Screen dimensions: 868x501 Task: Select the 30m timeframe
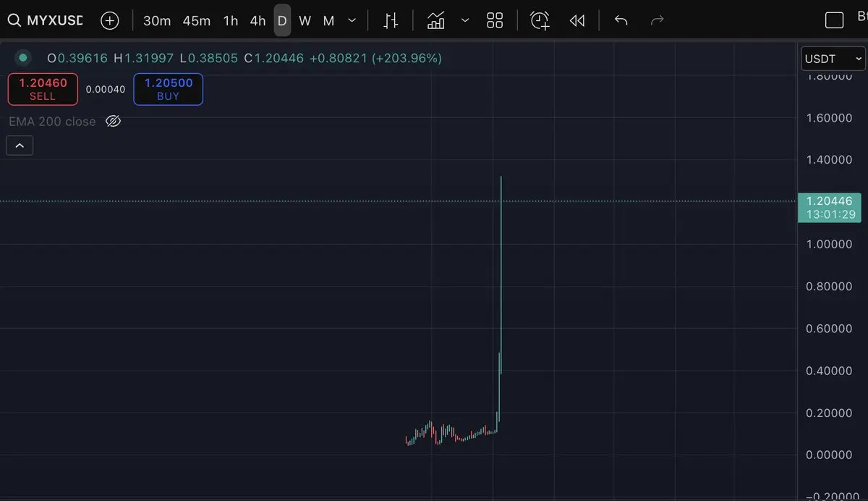pos(157,21)
